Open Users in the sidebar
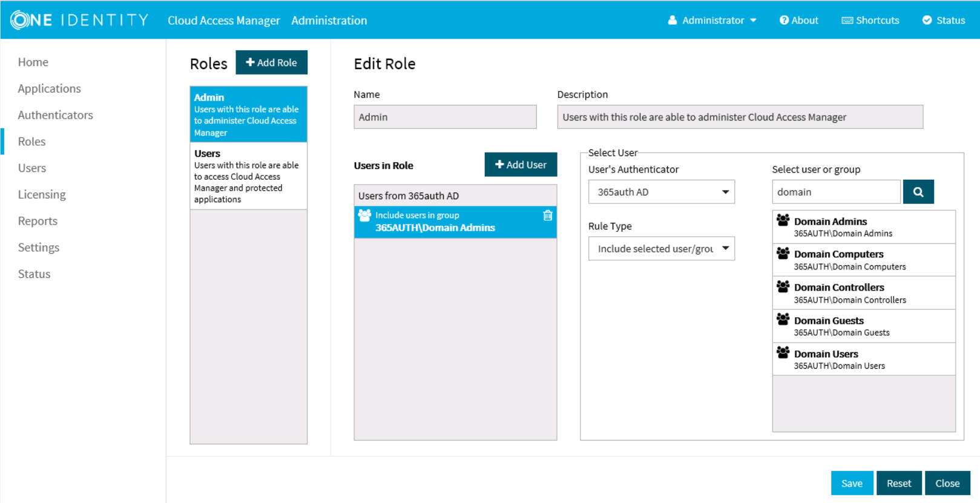The image size is (980, 503). pyautogui.click(x=31, y=168)
